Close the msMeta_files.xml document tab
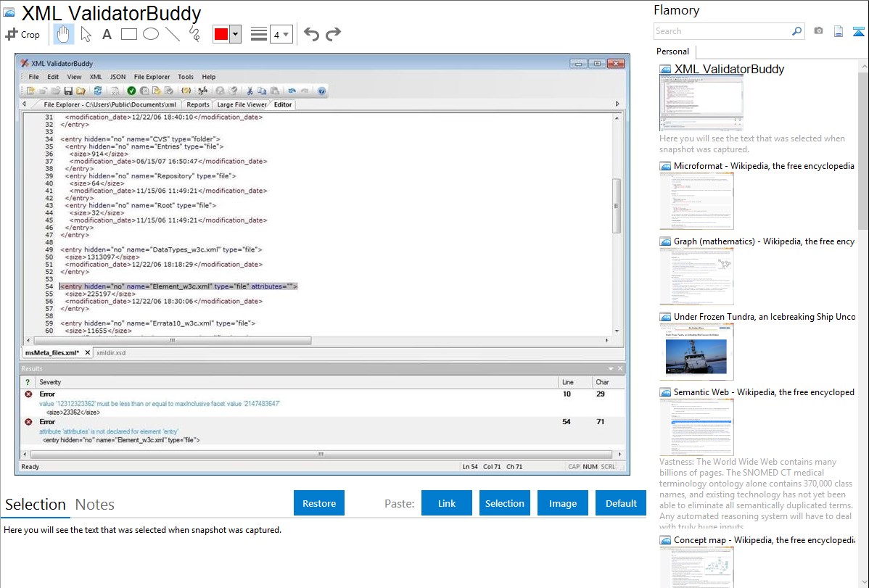 tap(88, 353)
